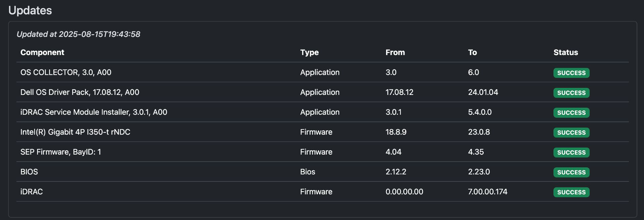Click the 7.00.00.174 target version
This screenshot has width=644, height=220.
[x=487, y=192]
